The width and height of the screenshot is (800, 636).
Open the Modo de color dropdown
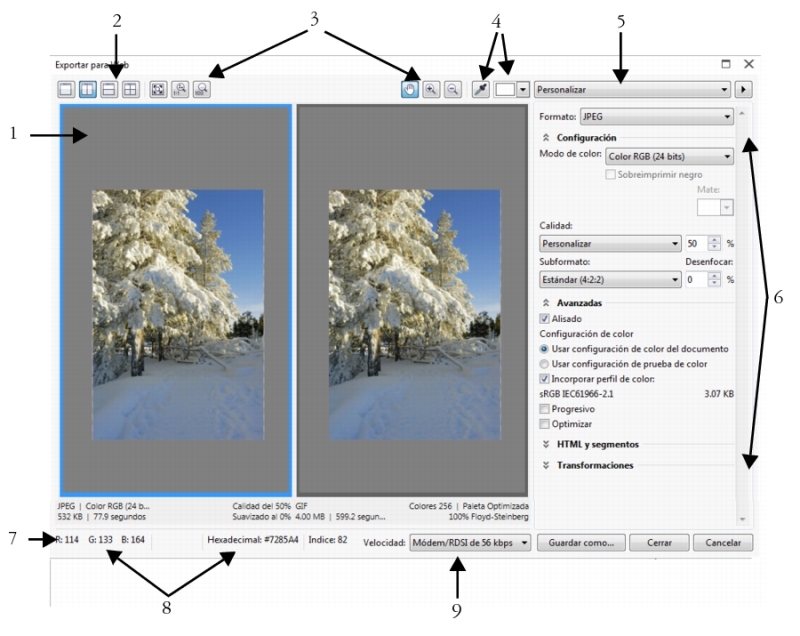pyautogui.click(x=670, y=156)
